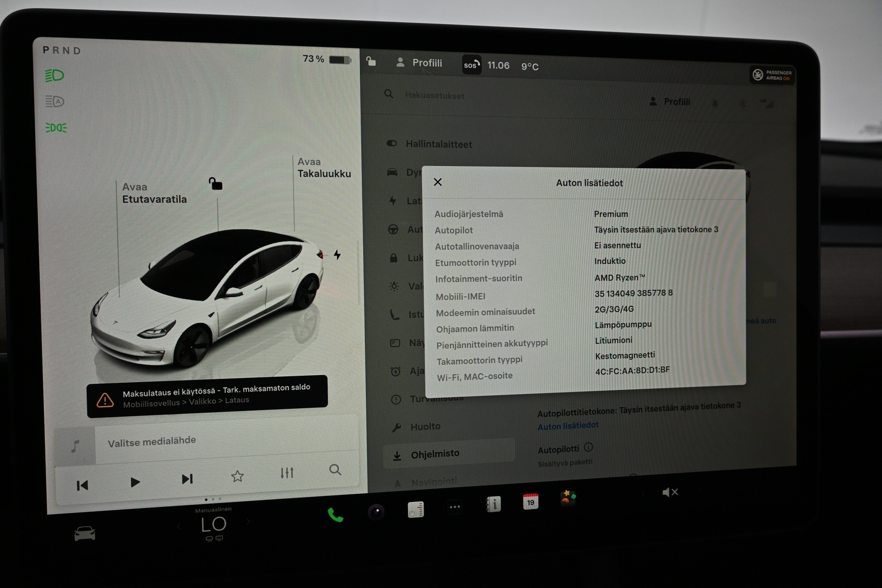Unmute the volume speaker icon

coord(669,492)
